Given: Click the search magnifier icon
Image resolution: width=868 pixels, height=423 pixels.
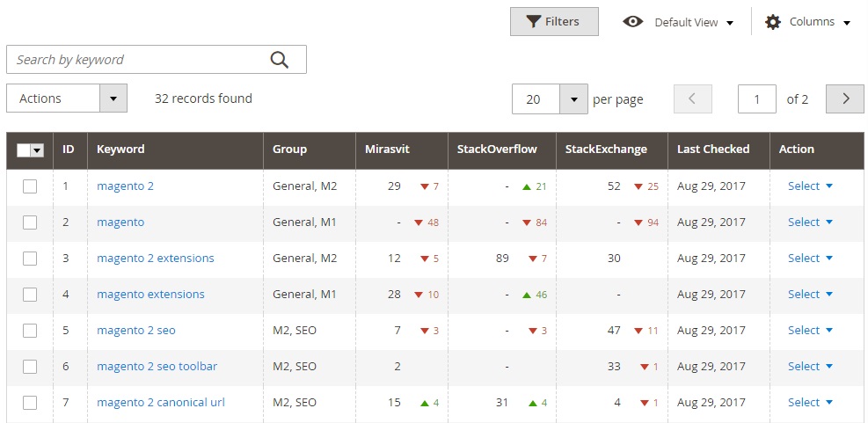Looking at the screenshot, I should click(280, 60).
